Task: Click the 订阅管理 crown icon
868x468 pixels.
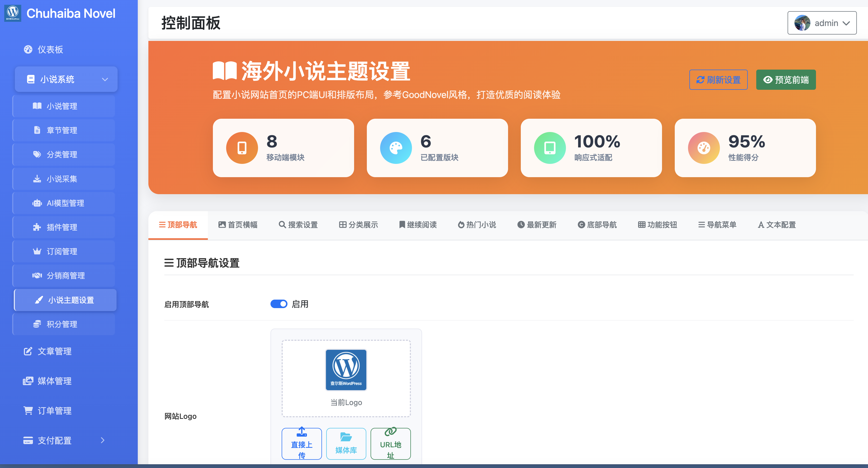Action: pos(37,252)
